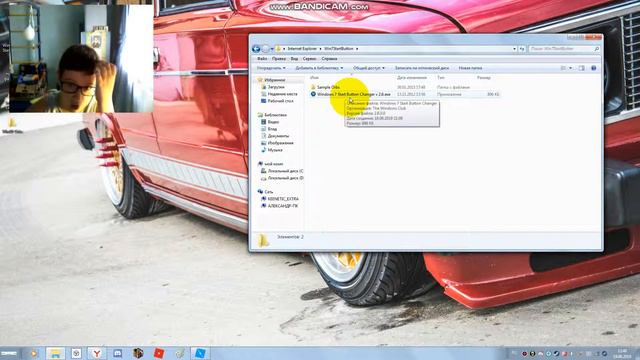Click the Win7StartButton breadcrumb segment

[x=338, y=49]
